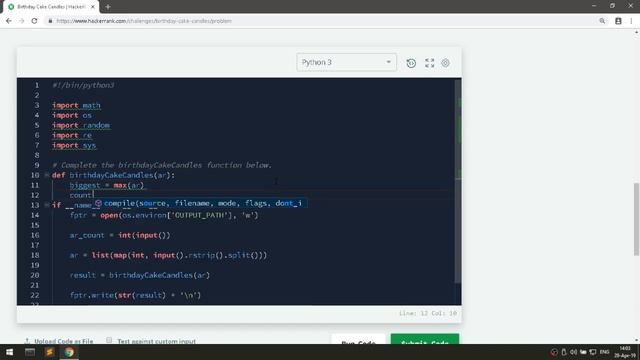640x360 pixels.
Task: Open a new browser tab
Action: click(x=108, y=7)
